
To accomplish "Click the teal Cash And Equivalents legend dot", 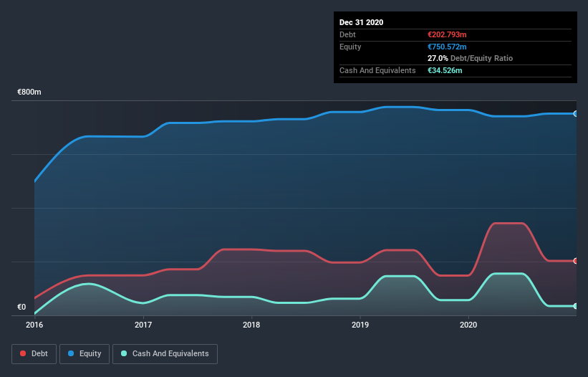I will [124, 353].
